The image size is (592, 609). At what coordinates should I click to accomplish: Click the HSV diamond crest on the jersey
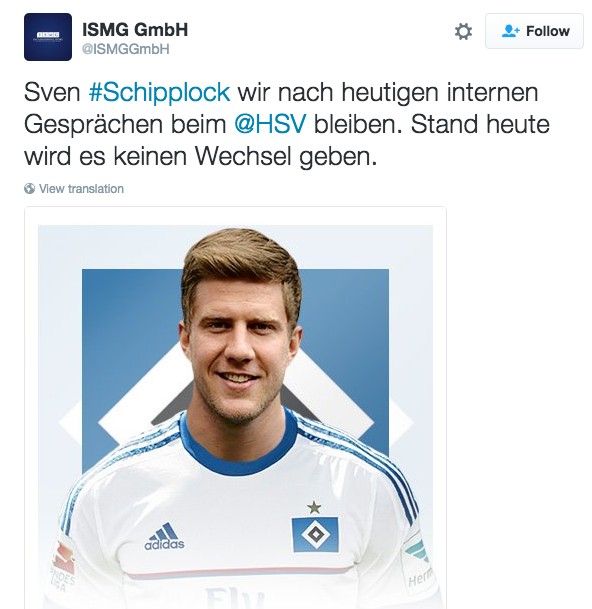pyautogui.click(x=315, y=534)
